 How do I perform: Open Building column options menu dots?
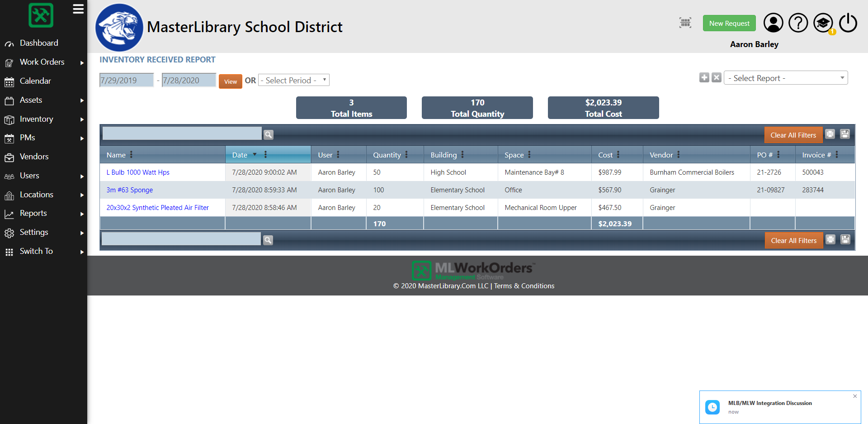tap(462, 155)
